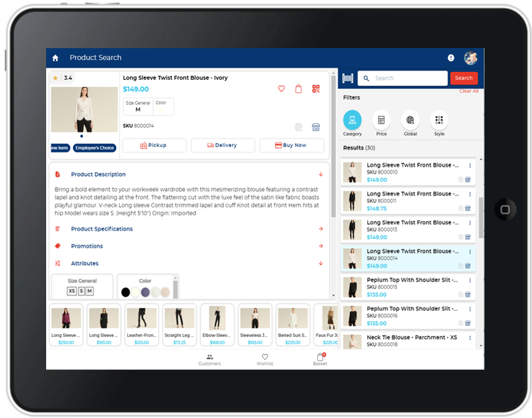
Task: Open the Straight Leg related item
Action: [179, 325]
